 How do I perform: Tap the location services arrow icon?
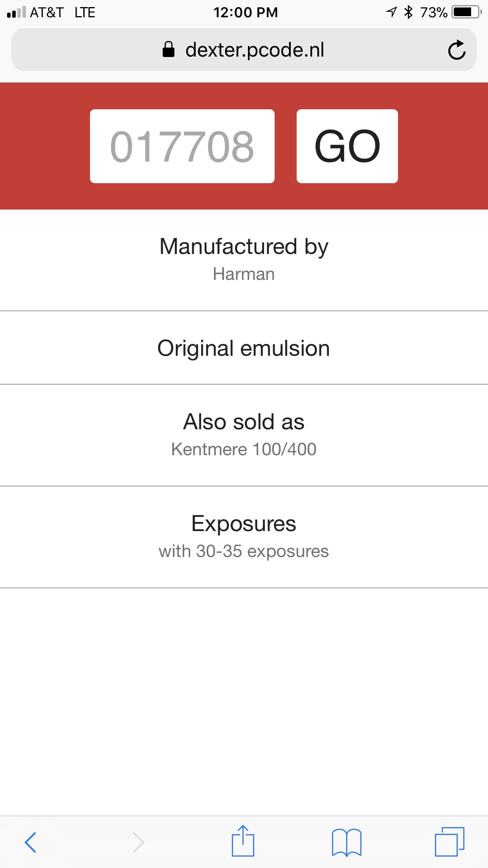point(391,12)
